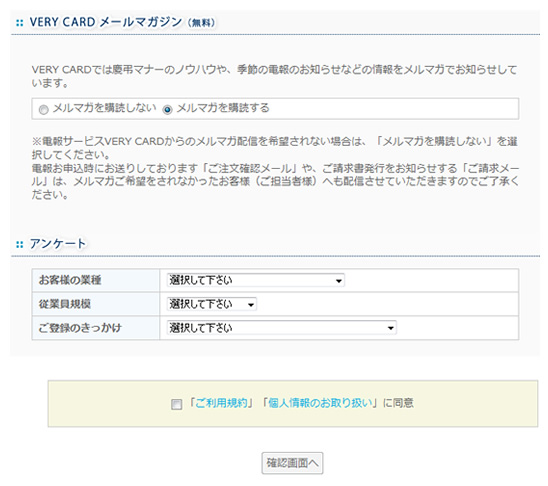Click the dropdown arrow of お客様の業種
This screenshot has width=548, height=486.
pos(338,281)
